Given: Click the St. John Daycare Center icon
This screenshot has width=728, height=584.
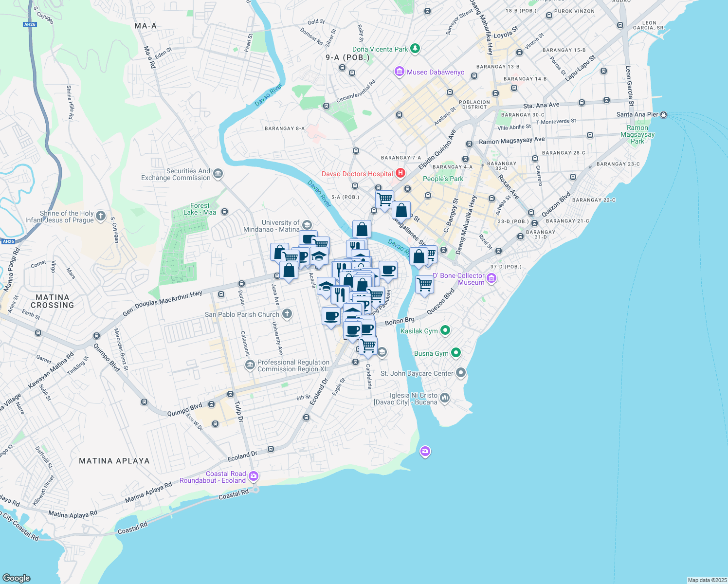Looking at the screenshot, I should pyautogui.click(x=460, y=373).
